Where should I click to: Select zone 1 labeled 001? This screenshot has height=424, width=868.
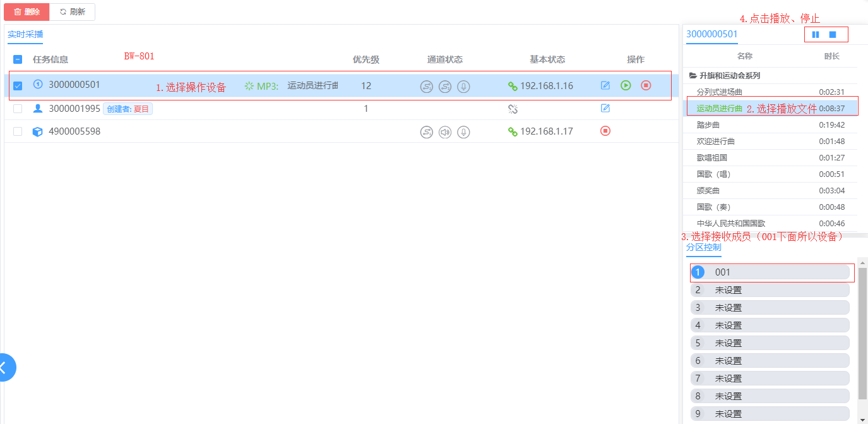click(x=770, y=272)
